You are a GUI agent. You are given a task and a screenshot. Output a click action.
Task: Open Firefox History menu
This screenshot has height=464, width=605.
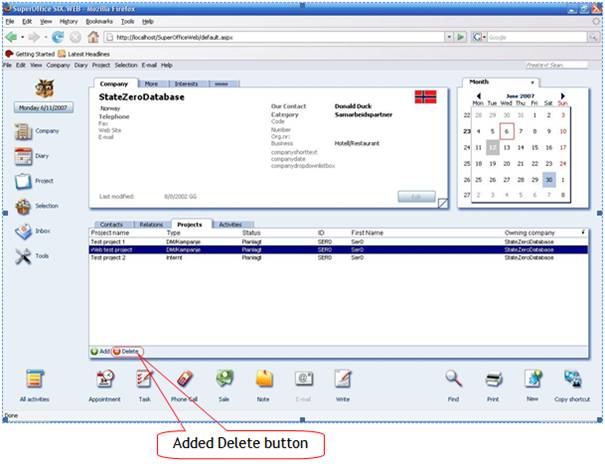point(68,22)
